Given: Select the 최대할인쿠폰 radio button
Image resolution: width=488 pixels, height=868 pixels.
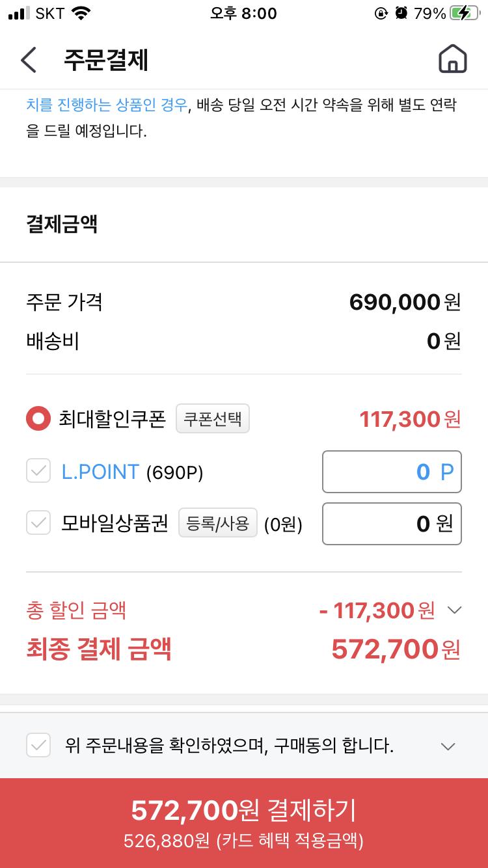Looking at the screenshot, I should [38, 419].
